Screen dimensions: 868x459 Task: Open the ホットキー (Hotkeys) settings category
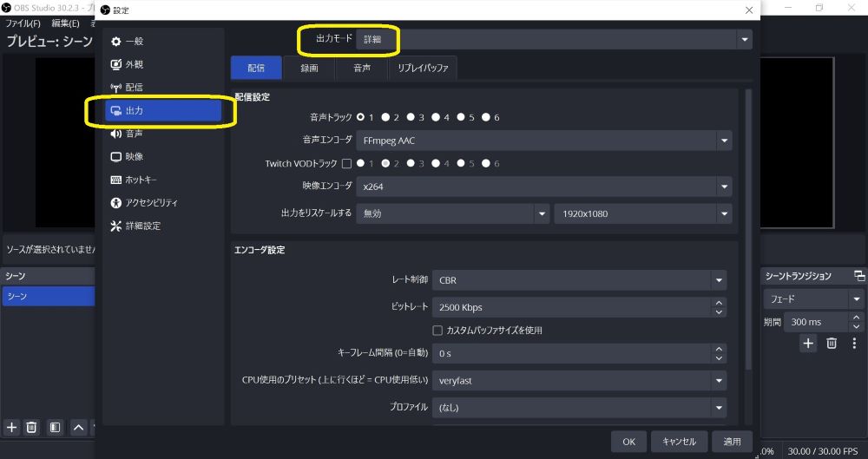(x=163, y=180)
